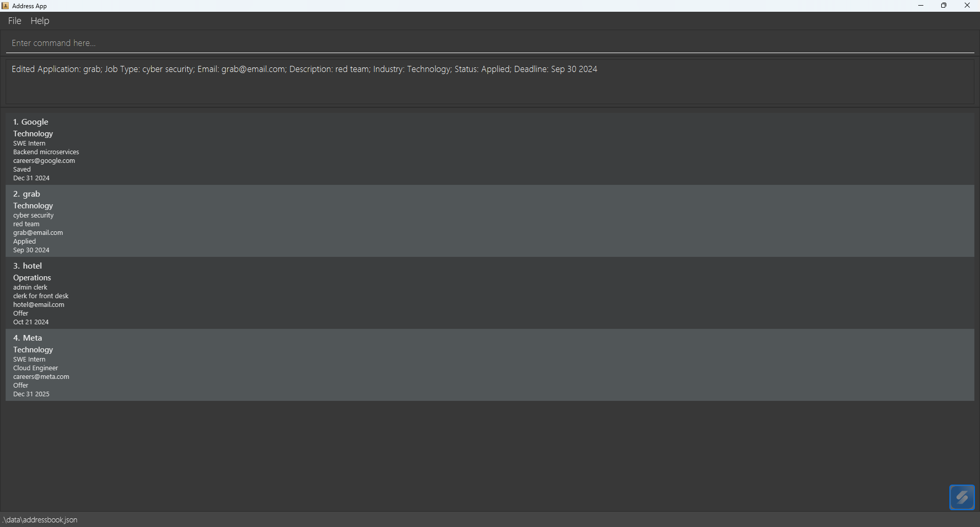Screen dimensions: 980x527
Task: Focus the 'Enter command here' input field
Action: click(490, 43)
